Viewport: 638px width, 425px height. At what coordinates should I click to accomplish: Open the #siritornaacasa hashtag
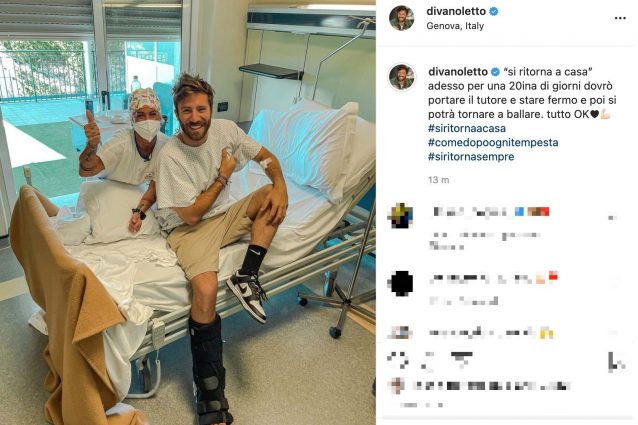[x=467, y=128]
